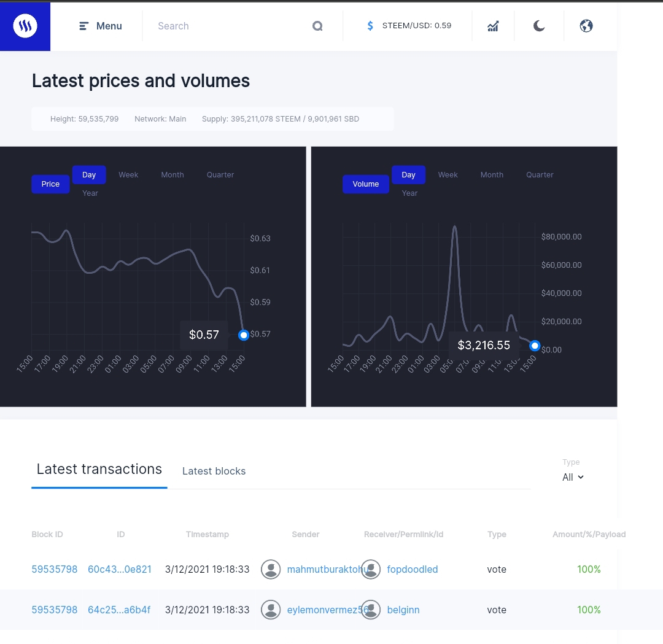The width and height of the screenshot is (663, 644).
Task: Switch to the Latest blocks tab
Action: pos(214,471)
